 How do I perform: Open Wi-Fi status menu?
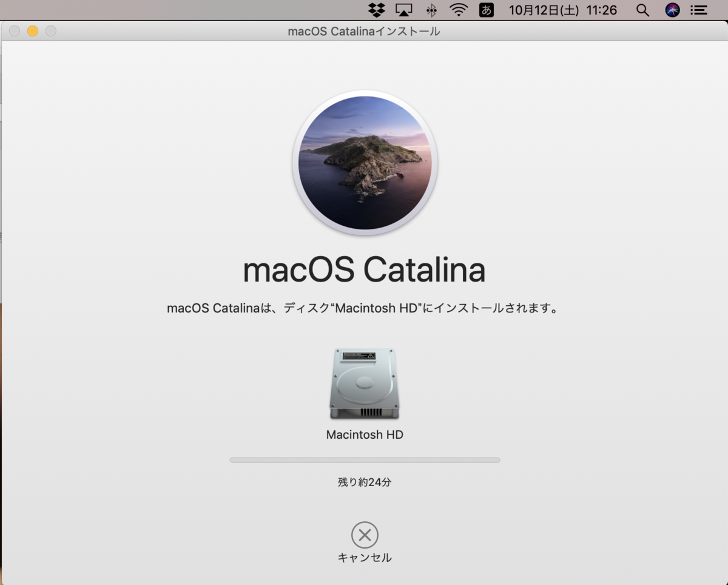click(x=459, y=10)
